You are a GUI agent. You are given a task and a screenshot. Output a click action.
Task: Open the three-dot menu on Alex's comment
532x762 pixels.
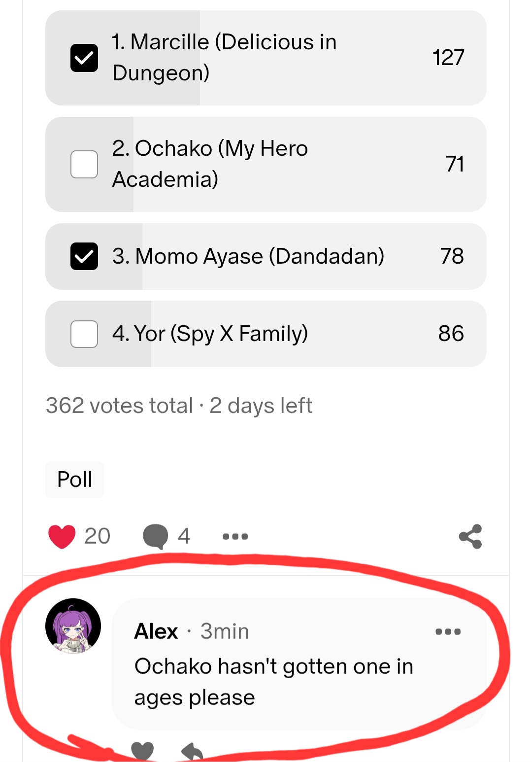point(448,631)
